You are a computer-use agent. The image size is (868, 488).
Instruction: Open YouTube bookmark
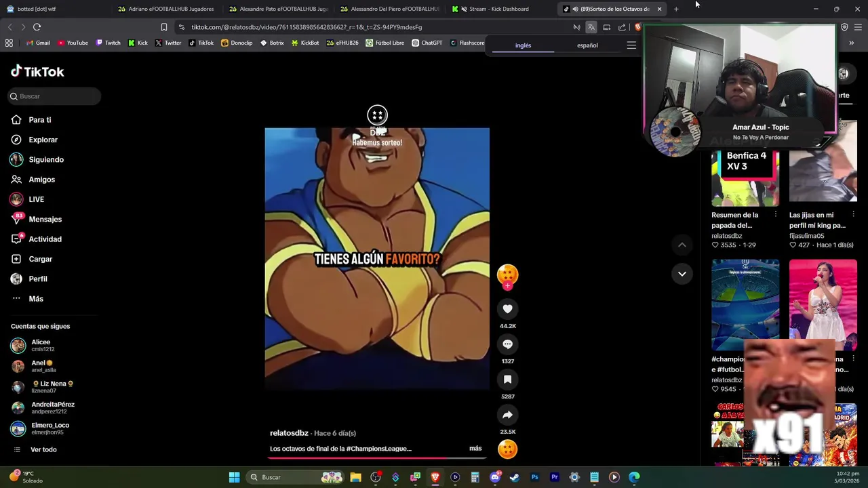pos(73,43)
